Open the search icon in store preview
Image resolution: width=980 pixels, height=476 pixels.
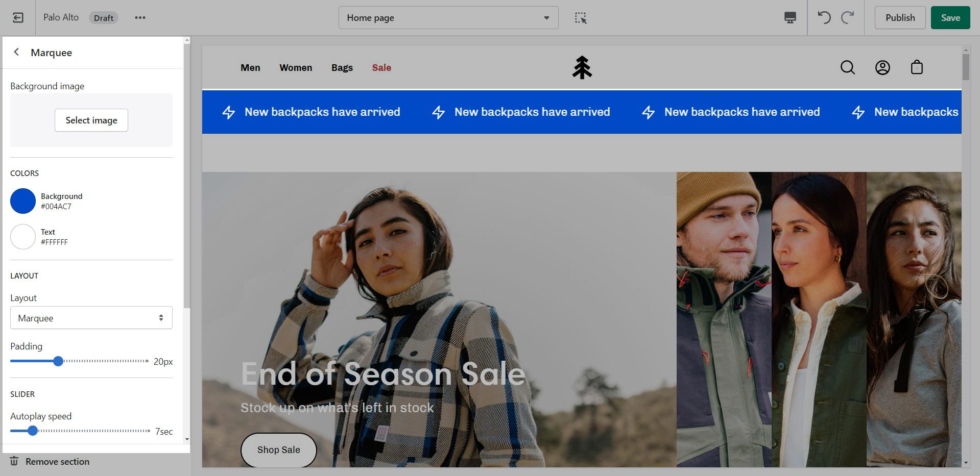point(847,67)
